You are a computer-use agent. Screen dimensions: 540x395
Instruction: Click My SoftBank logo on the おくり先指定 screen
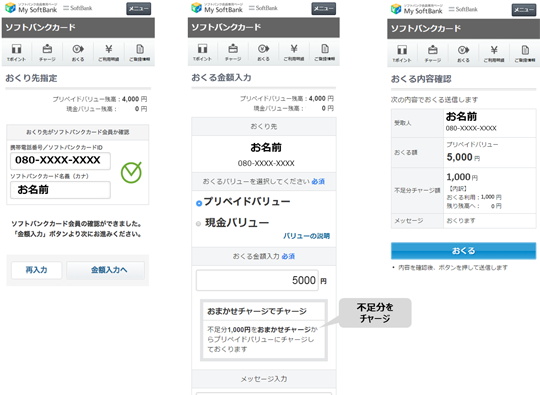31,8
